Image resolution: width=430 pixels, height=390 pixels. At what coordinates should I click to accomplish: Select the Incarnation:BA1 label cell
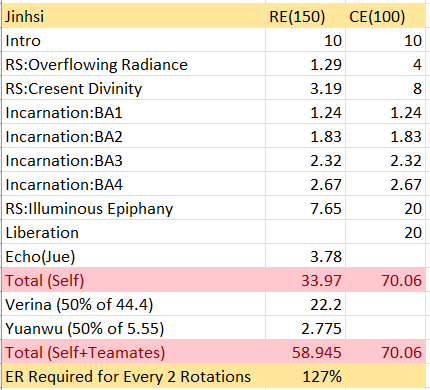click(x=134, y=112)
